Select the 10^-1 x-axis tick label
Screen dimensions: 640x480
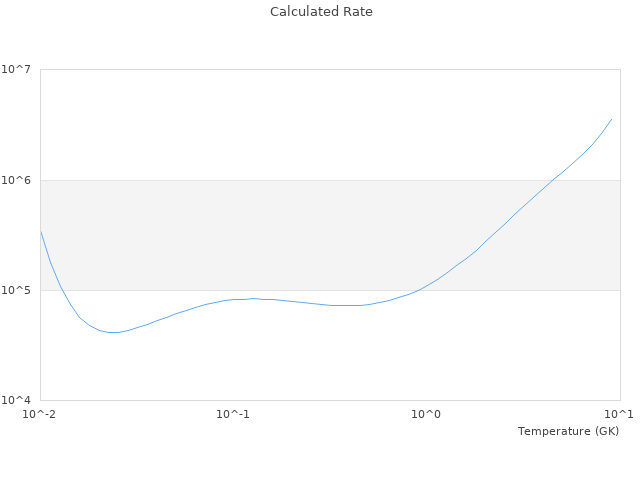click(x=233, y=414)
